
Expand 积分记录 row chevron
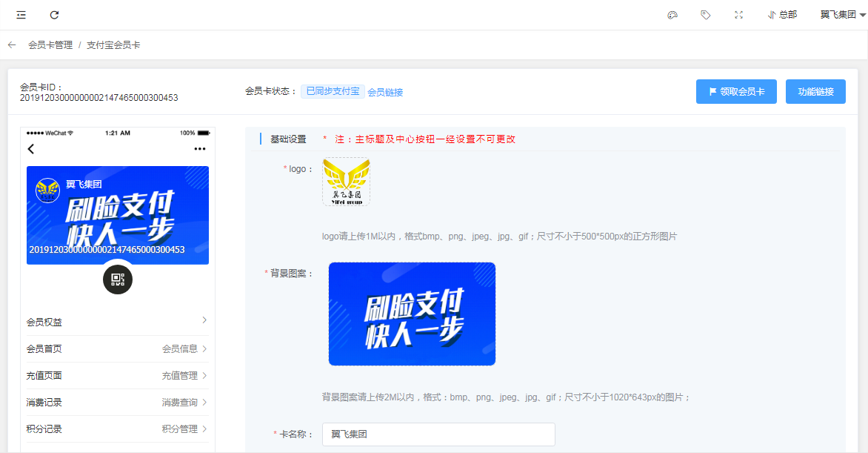pos(204,429)
